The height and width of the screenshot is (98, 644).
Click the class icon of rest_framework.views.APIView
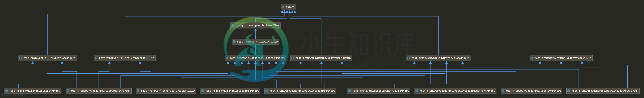pyautogui.click(x=234, y=42)
